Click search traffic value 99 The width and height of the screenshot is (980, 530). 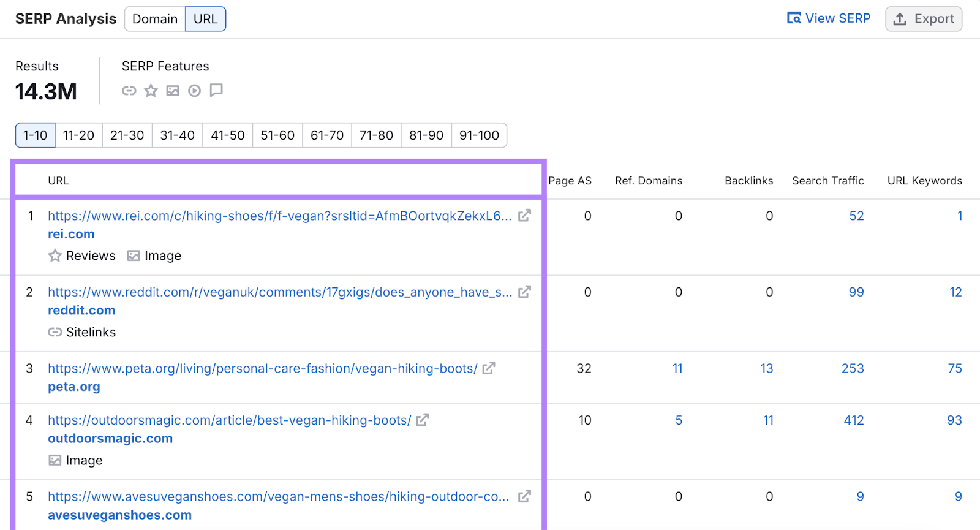(x=856, y=292)
